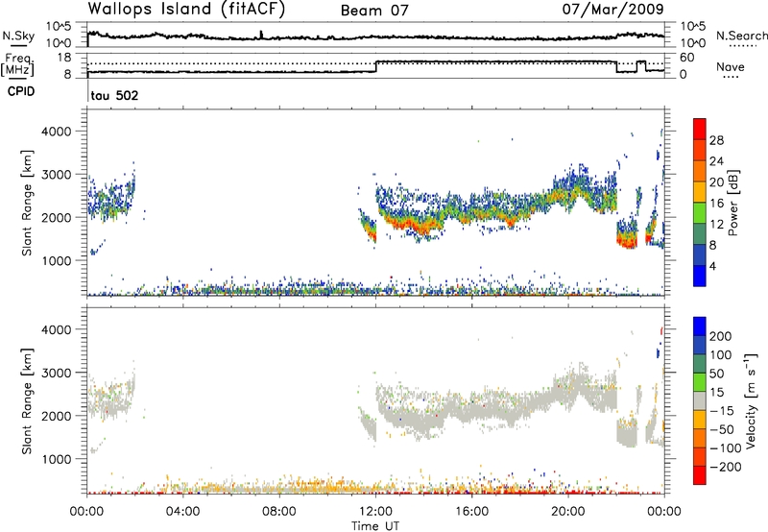Screen dimensions: 768x532
Task: Click the '16:00' time tick label
Action: pyautogui.click(x=471, y=512)
